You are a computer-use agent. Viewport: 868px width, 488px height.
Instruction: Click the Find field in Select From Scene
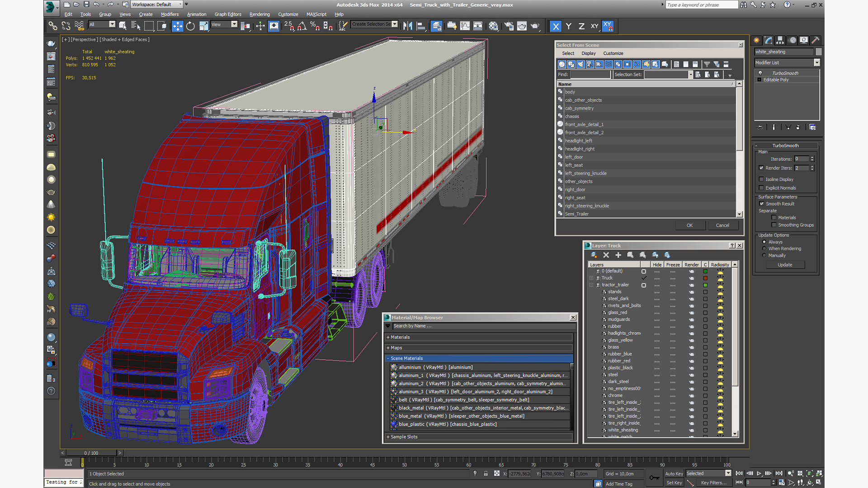(590, 75)
